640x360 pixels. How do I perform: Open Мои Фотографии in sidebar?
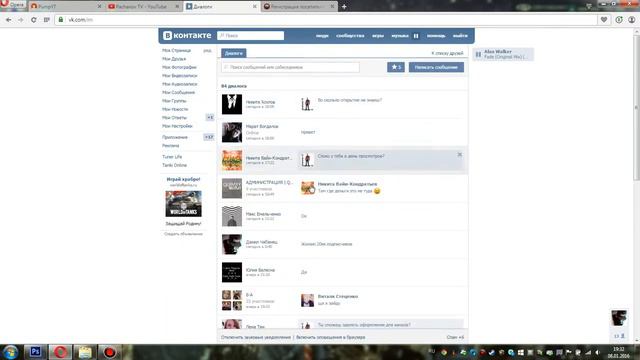pyautogui.click(x=179, y=67)
